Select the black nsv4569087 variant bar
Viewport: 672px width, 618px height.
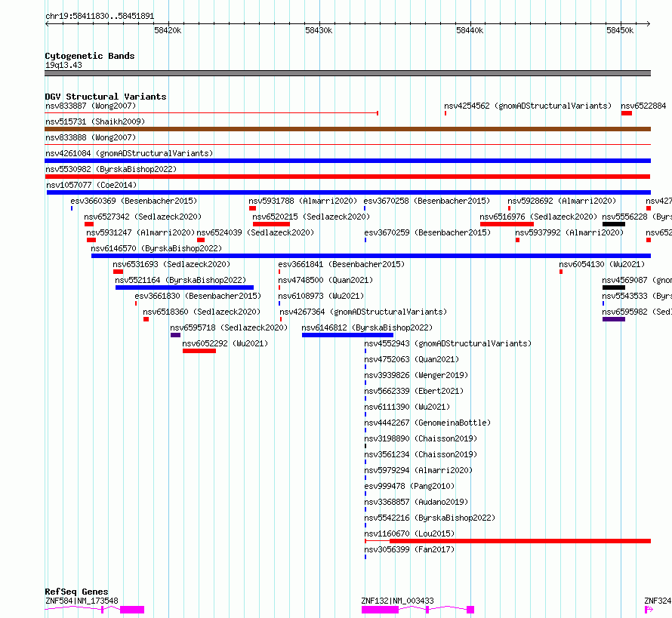(x=614, y=287)
